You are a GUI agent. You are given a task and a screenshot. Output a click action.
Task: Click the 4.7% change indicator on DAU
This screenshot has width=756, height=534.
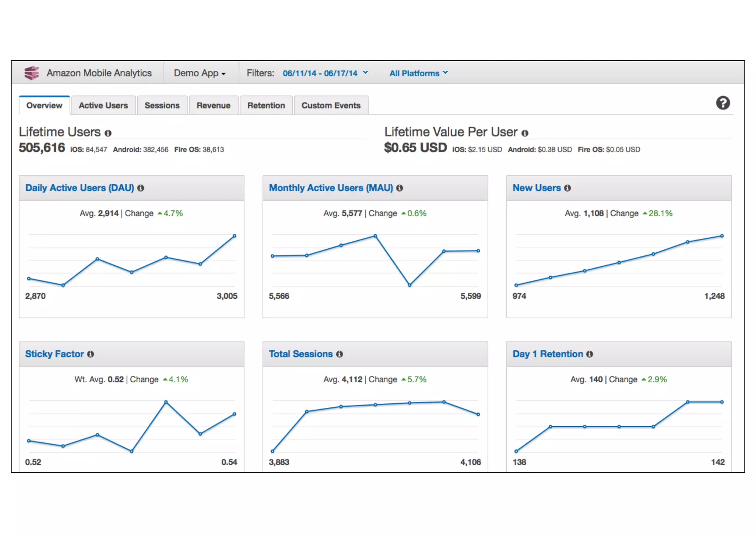tap(170, 213)
